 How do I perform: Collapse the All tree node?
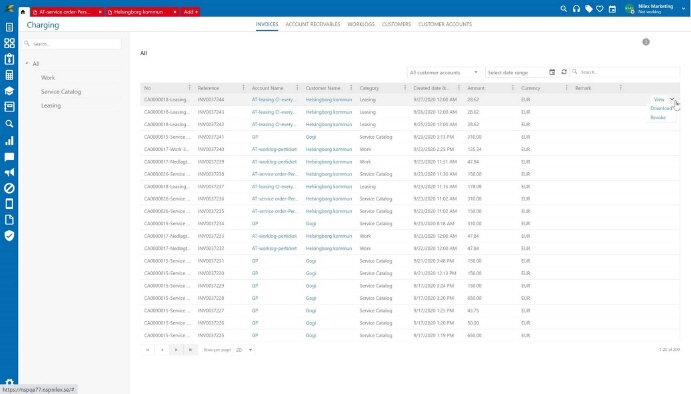27,63
